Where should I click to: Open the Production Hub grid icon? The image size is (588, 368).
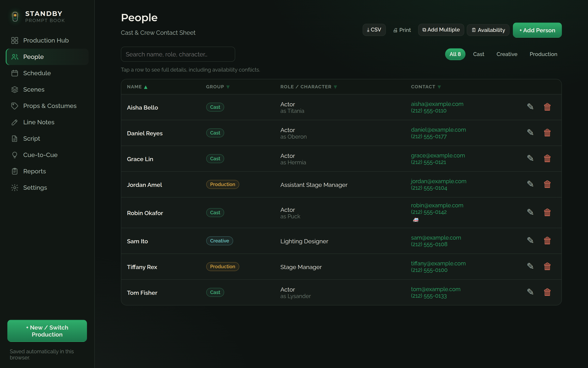pos(14,40)
